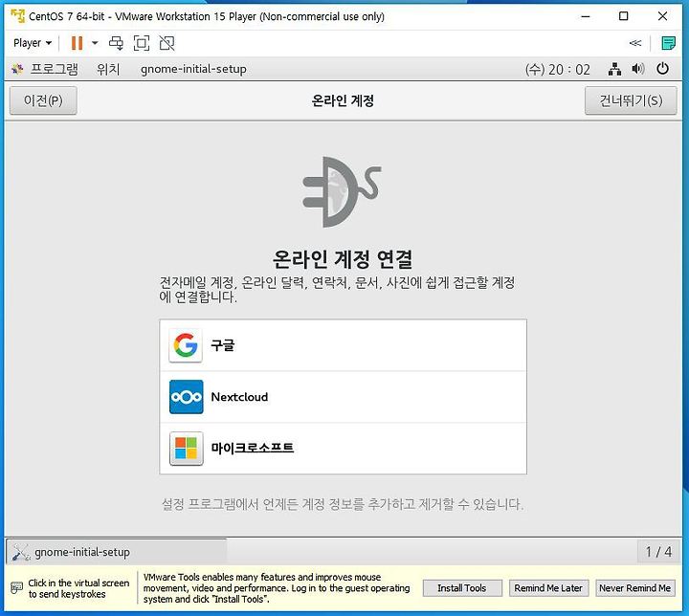Maximize the VMware Player window

(624, 16)
